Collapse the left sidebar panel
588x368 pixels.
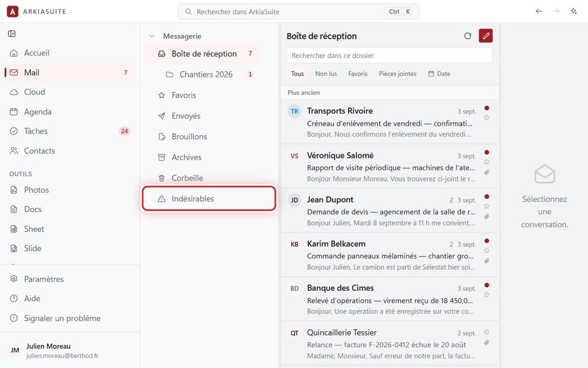pyautogui.click(x=12, y=34)
